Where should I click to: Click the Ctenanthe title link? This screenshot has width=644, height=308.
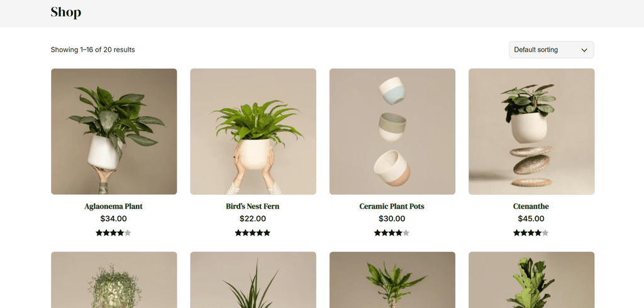coord(531,207)
